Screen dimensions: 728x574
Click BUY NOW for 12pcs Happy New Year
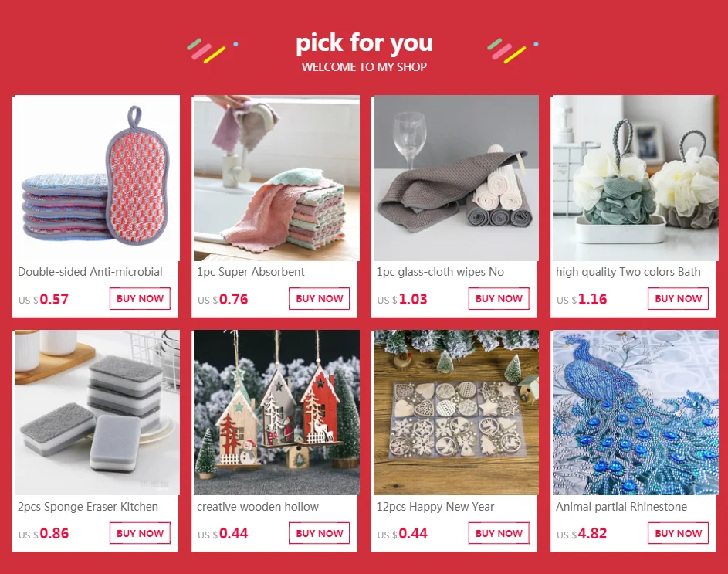[499, 533]
